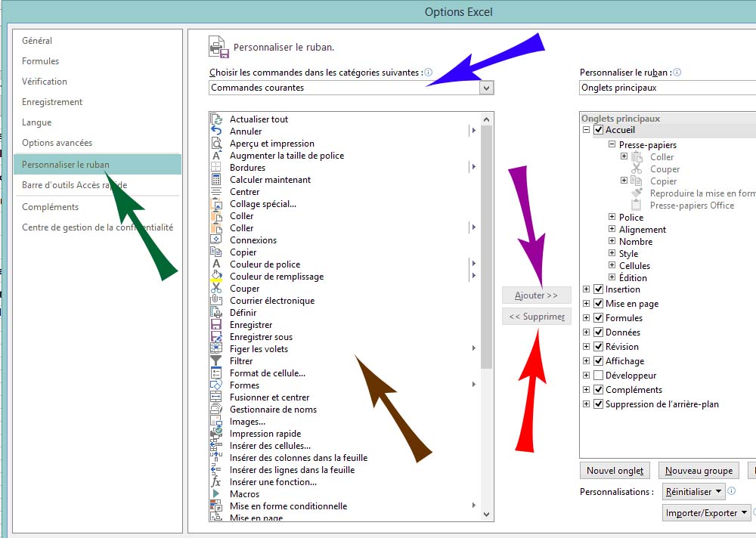Click the Nouveau groupe button
Screen dimensions: 756x538
click(699, 471)
